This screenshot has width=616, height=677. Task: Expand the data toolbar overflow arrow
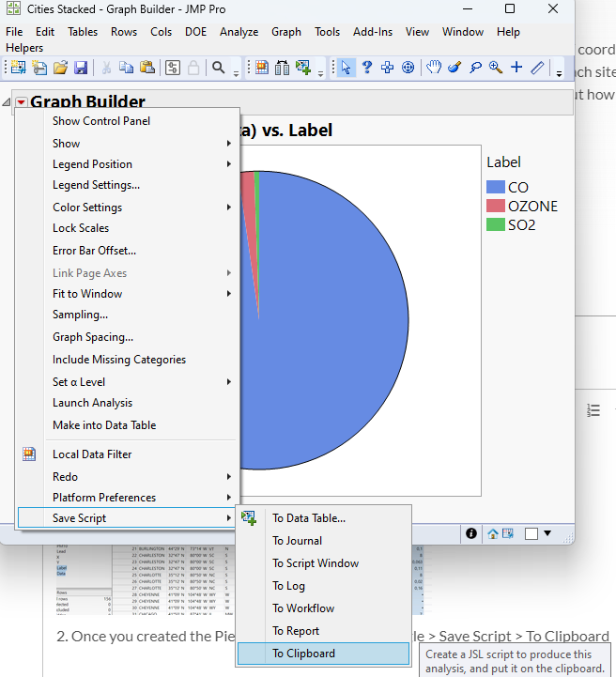coord(321,74)
